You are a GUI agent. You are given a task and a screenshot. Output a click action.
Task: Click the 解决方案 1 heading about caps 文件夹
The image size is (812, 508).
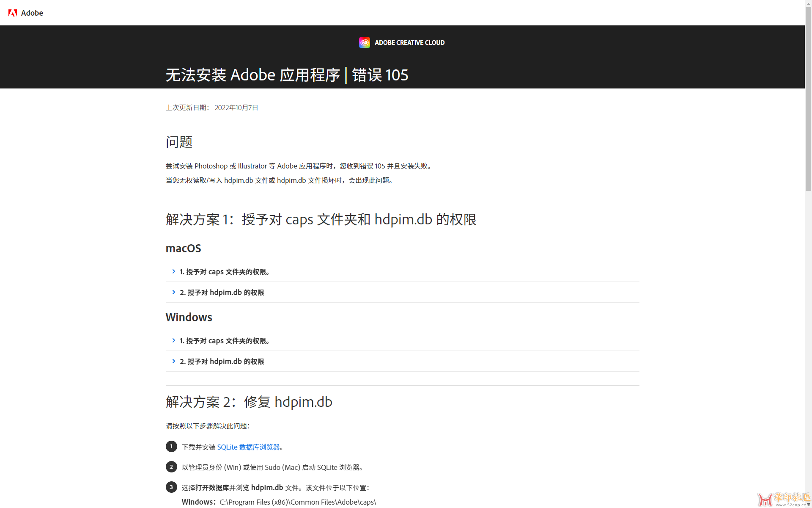[321, 219]
